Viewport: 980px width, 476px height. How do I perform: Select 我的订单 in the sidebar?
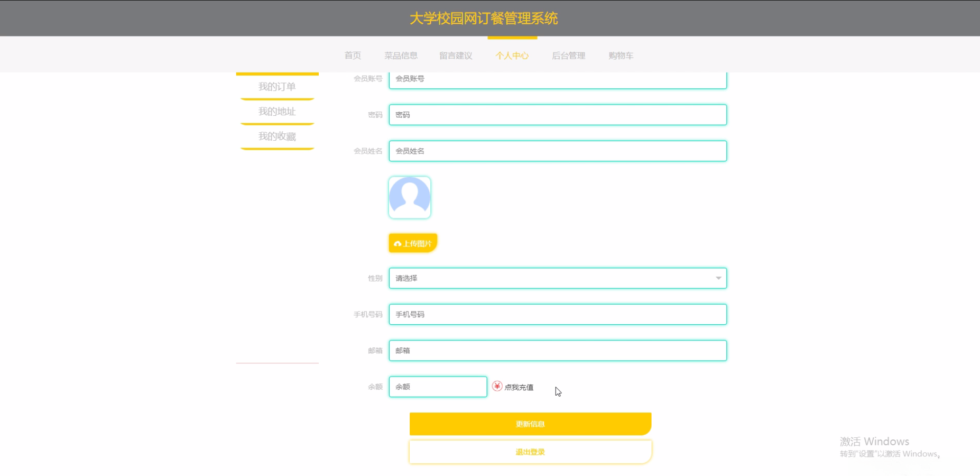point(277,86)
